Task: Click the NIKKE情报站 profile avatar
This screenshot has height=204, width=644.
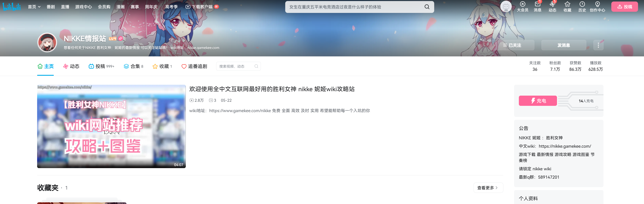Action: point(47,43)
